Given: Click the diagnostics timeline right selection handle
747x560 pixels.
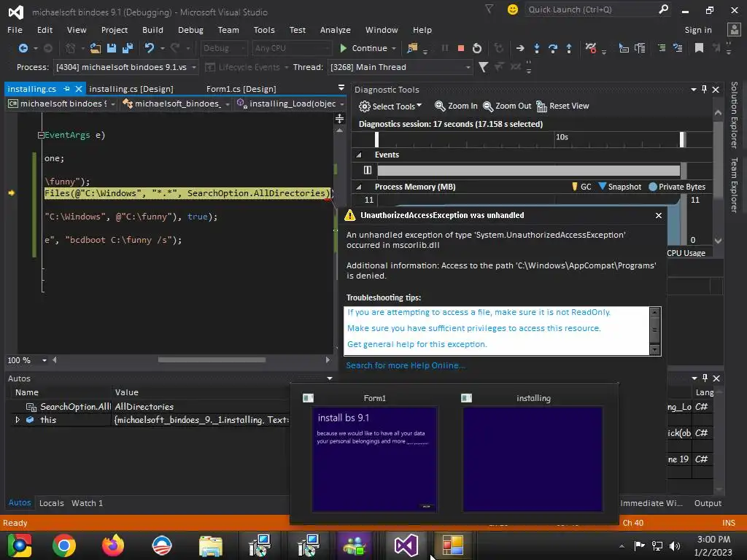Looking at the screenshot, I should (682, 139).
